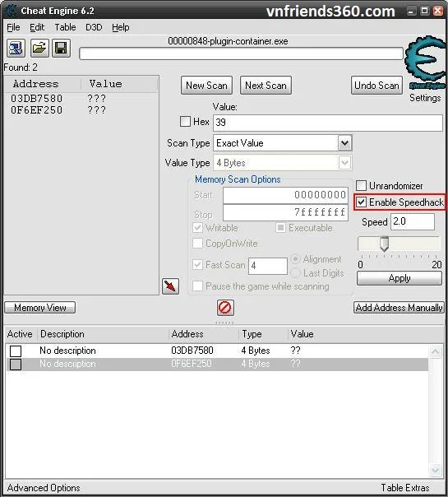Click the Settings label
The width and height of the screenshot is (448, 497).
point(425,98)
